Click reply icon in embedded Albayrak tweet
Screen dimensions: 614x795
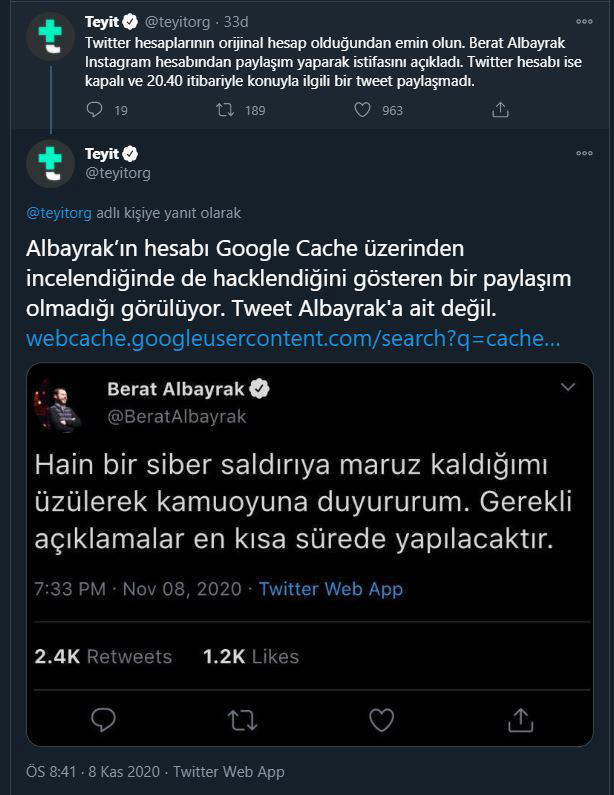pos(104,718)
